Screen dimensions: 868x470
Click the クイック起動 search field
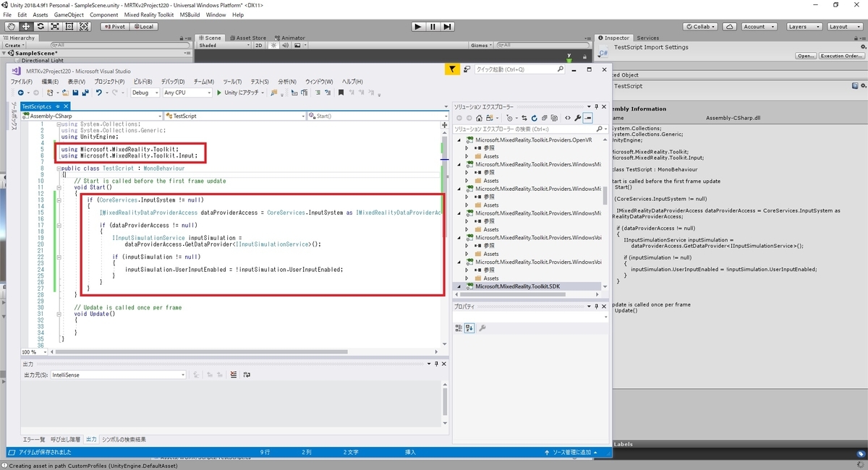(x=519, y=69)
